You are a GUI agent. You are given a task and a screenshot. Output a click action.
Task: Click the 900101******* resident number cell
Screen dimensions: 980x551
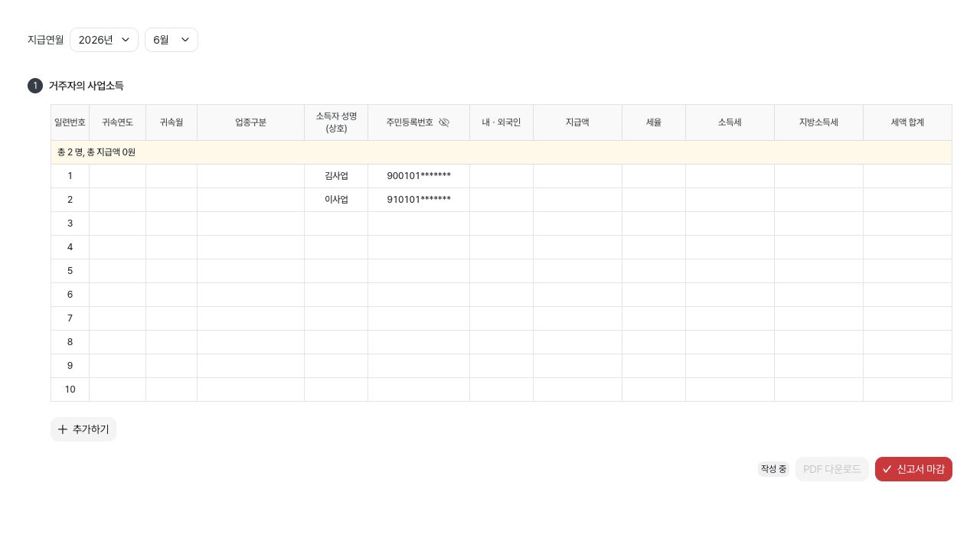click(419, 176)
